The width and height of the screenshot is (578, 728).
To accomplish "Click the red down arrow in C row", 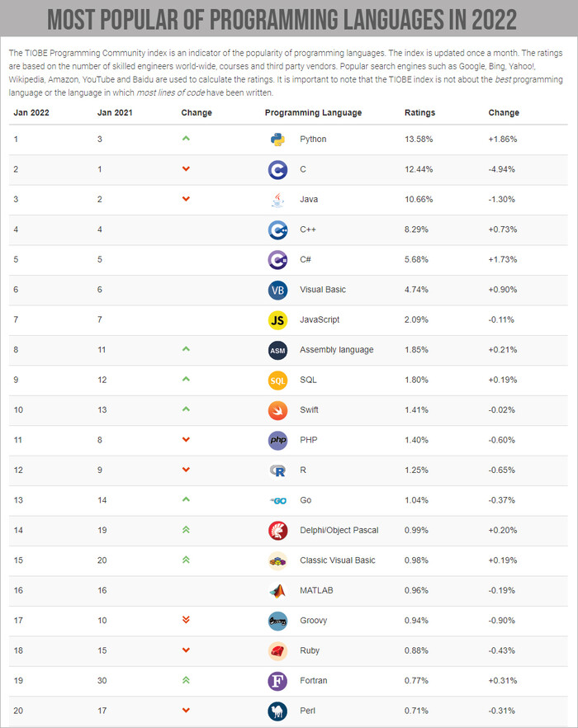I will pos(186,169).
